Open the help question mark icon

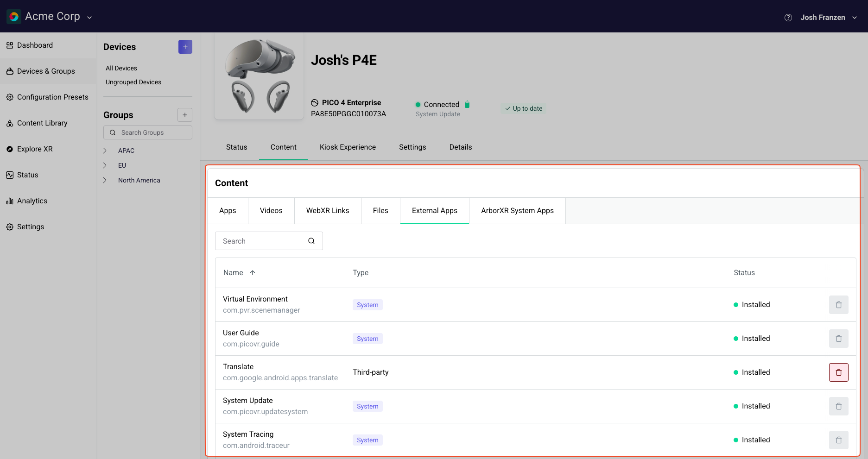point(788,18)
